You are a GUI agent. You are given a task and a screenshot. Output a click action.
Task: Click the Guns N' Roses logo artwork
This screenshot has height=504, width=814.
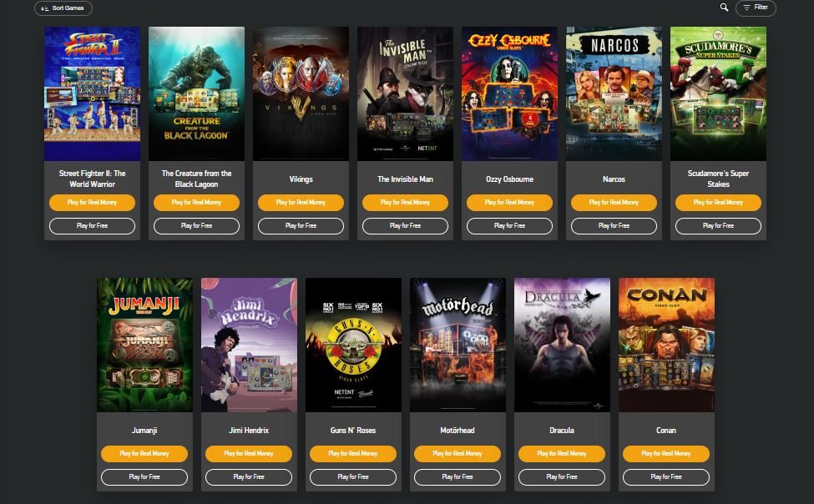coord(353,345)
